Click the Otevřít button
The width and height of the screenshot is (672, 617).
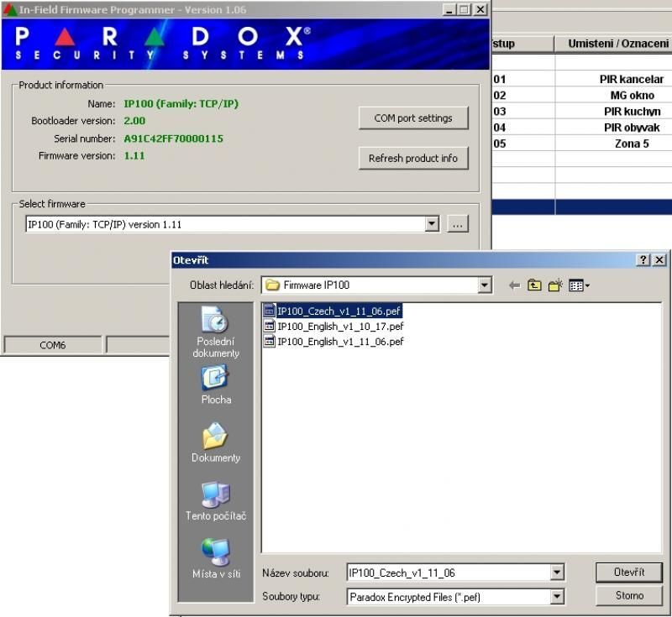click(x=628, y=573)
